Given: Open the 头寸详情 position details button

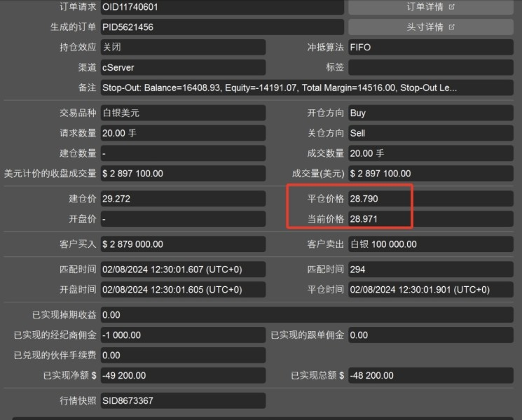Looking at the screenshot, I should coord(425,27).
